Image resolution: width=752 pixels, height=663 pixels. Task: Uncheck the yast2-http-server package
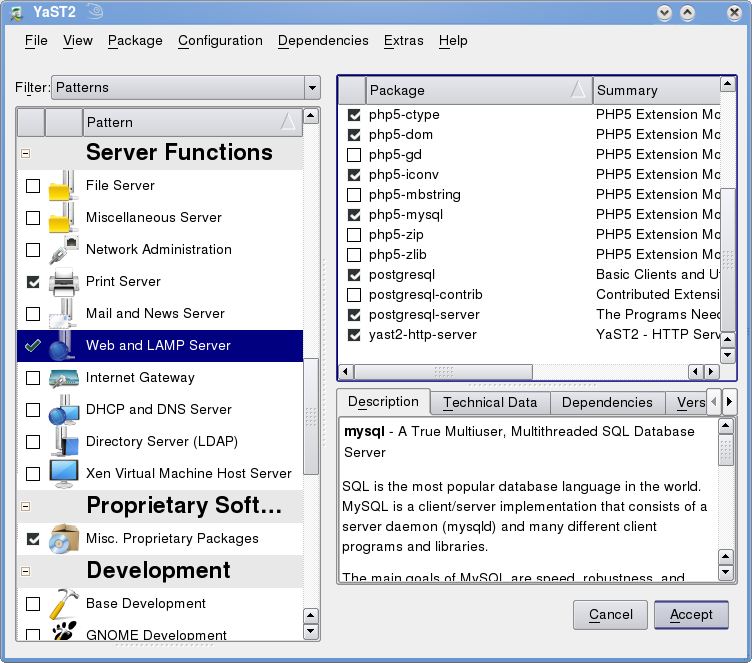coord(354,335)
